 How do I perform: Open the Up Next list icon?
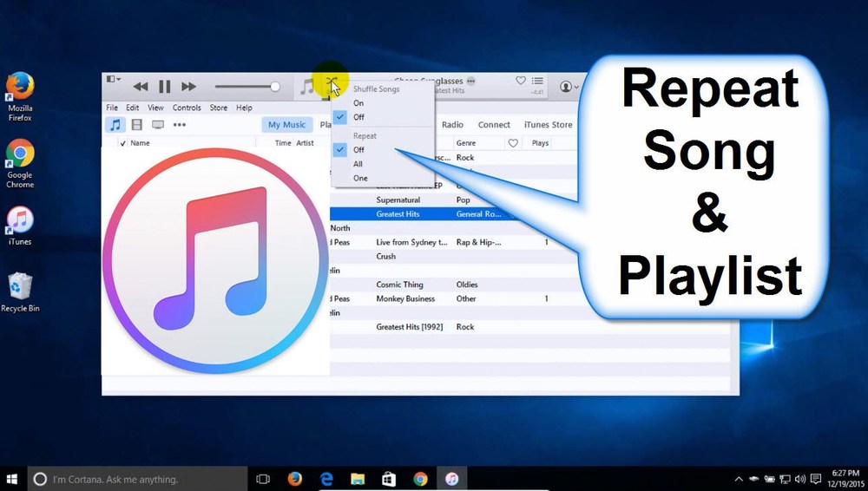[538, 81]
